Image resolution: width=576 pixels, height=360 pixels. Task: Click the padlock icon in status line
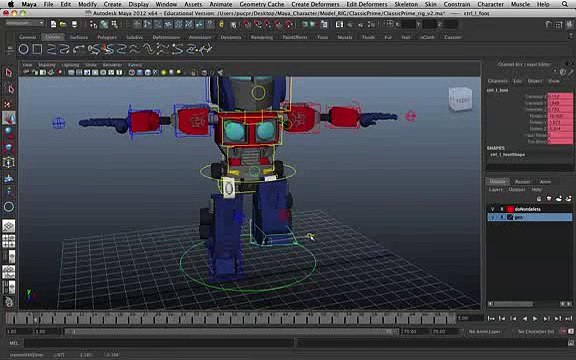click(x=221, y=25)
